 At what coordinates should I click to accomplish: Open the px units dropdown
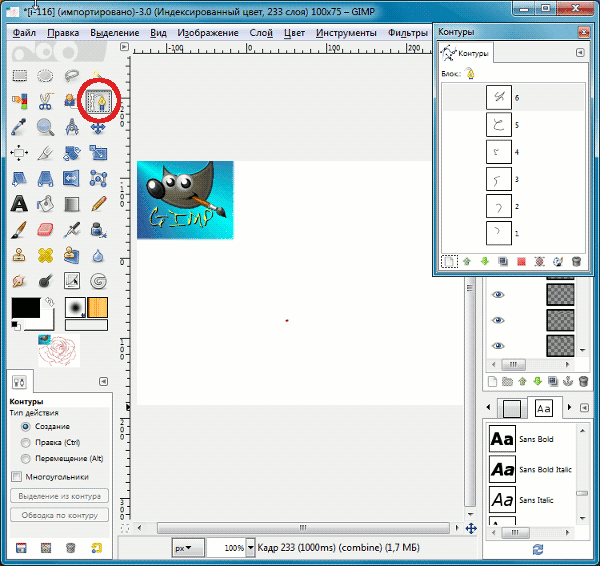pos(188,548)
